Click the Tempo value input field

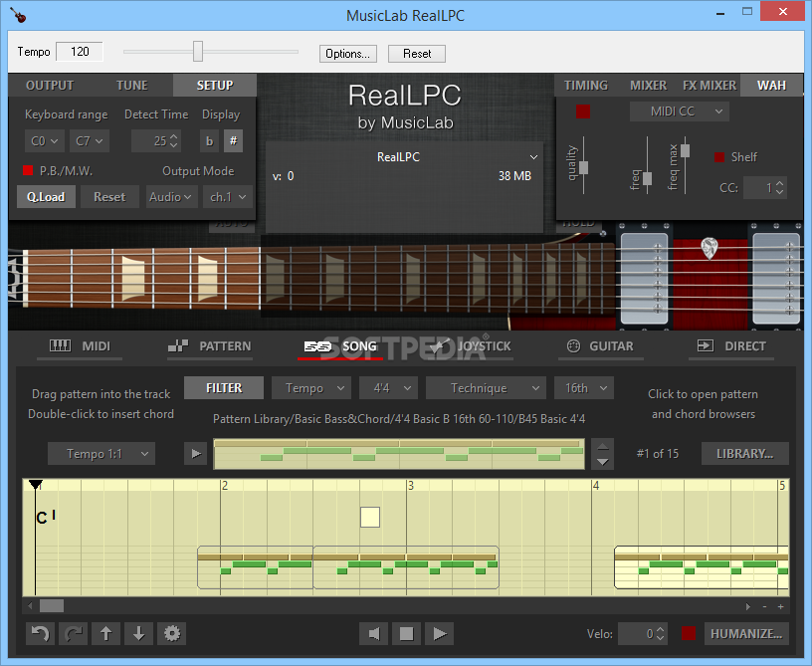tap(80, 52)
